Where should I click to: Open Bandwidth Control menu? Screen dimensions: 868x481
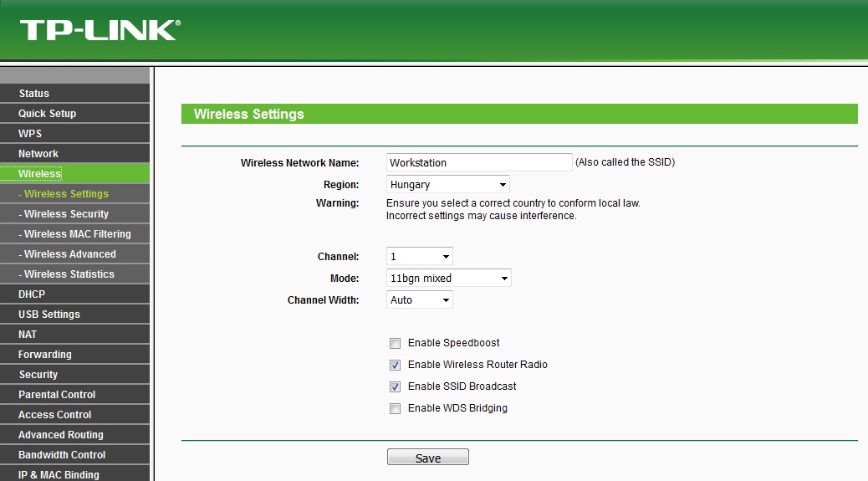pyautogui.click(x=74, y=454)
